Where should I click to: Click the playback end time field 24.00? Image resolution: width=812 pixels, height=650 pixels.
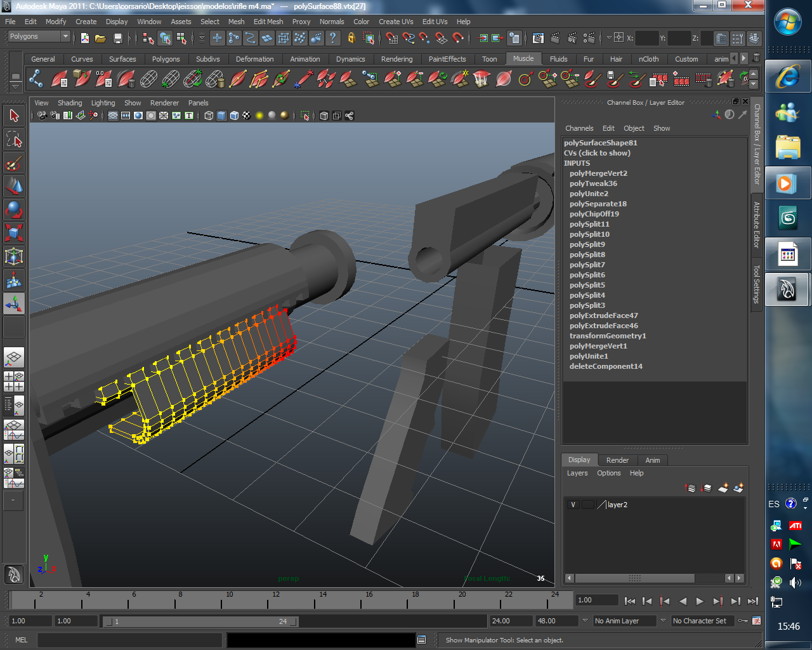point(510,621)
